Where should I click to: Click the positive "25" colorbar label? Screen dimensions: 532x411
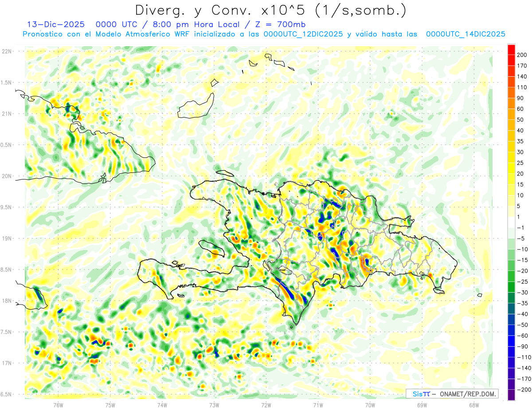(520, 163)
